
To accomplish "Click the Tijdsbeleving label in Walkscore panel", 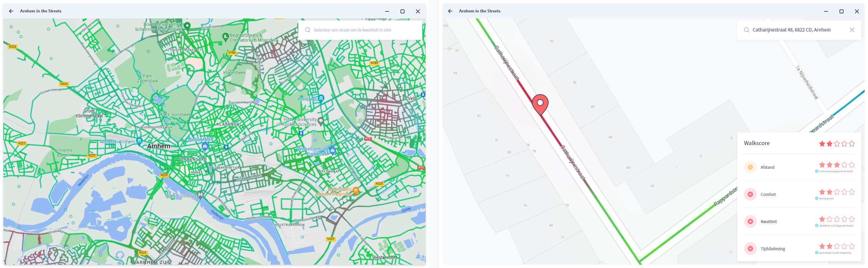I will [x=772, y=249].
